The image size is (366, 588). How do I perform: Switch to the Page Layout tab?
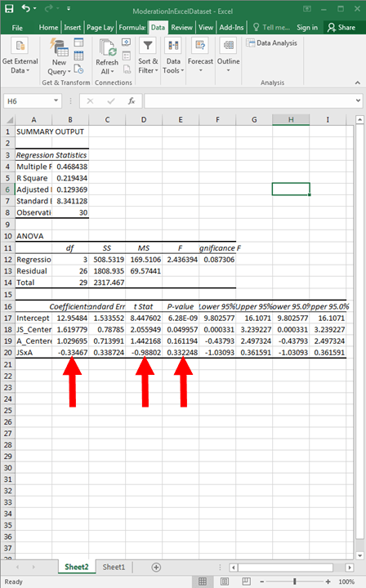pyautogui.click(x=100, y=28)
